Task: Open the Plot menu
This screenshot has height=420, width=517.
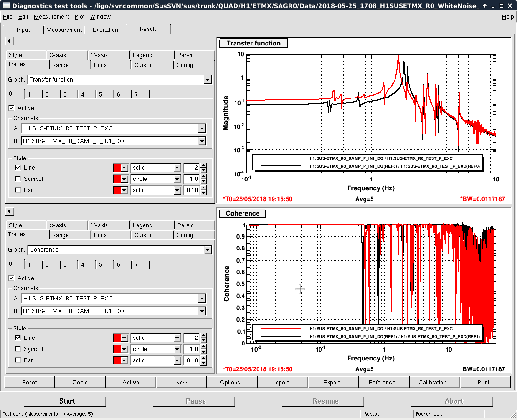Action: (79, 17)
